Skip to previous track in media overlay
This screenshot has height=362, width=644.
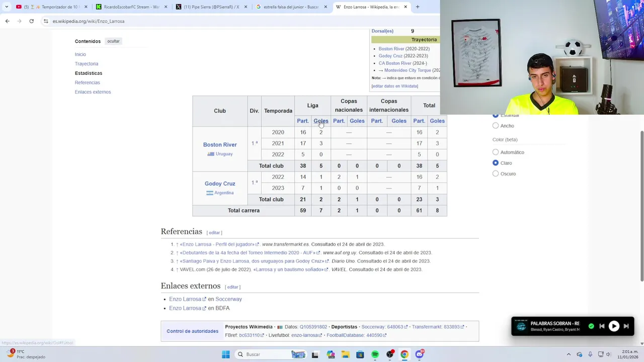602,326
